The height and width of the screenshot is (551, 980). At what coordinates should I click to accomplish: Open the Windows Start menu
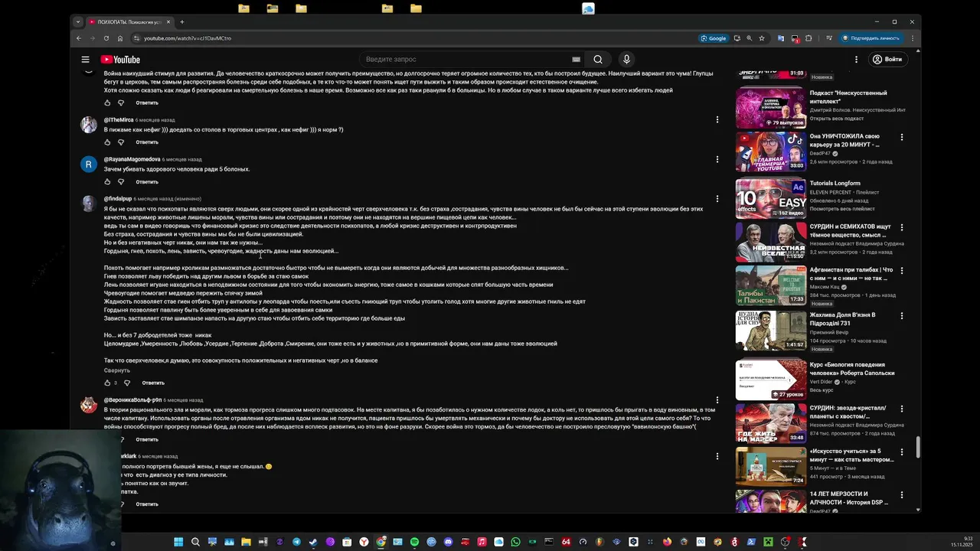(178, 542)
